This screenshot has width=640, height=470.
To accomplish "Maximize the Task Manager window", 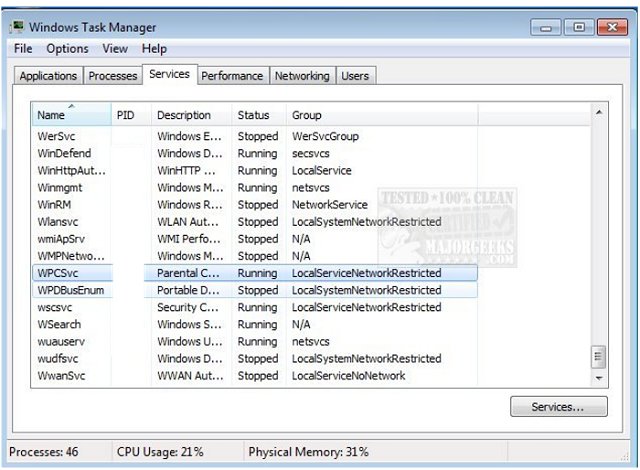I will (x=578, y=28).
